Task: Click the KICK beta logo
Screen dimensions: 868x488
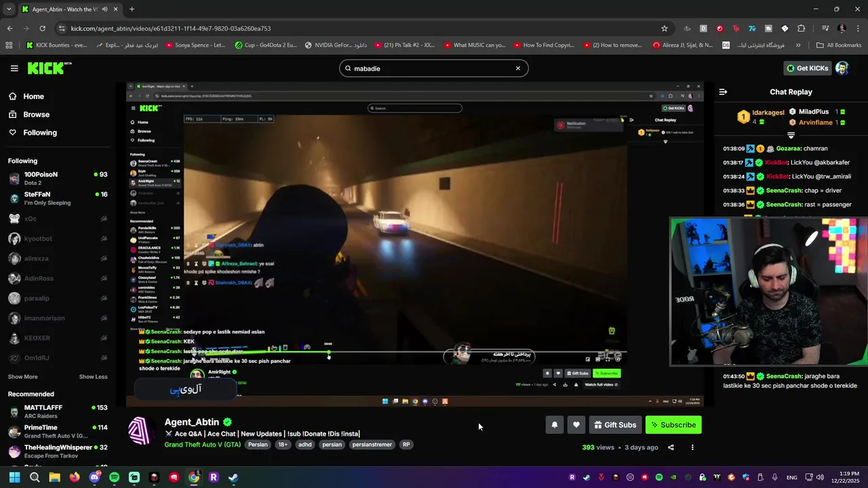Action: click(50, 68)
